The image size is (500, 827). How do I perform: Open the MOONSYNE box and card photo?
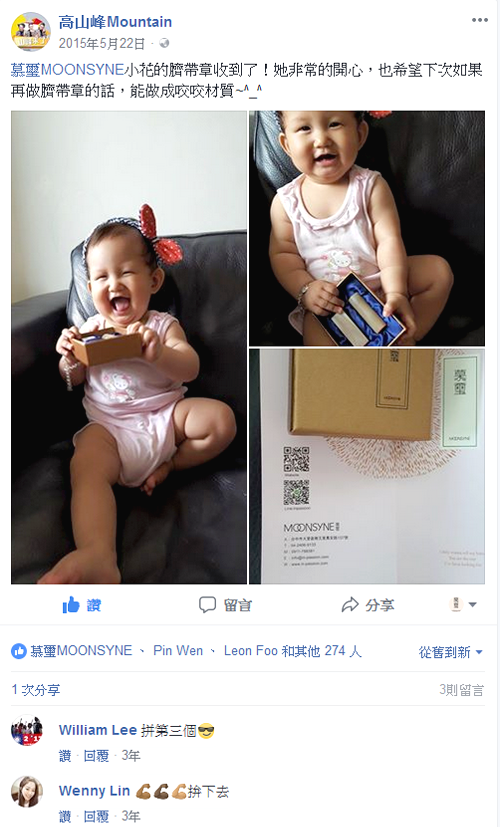click(x=367, y=466)
